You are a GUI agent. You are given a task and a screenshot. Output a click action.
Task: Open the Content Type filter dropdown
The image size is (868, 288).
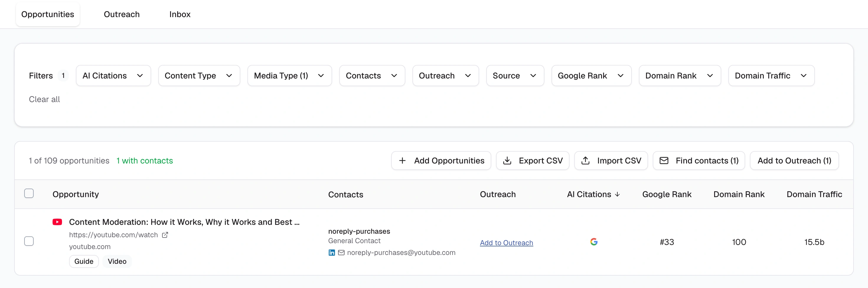pos(199,76)
